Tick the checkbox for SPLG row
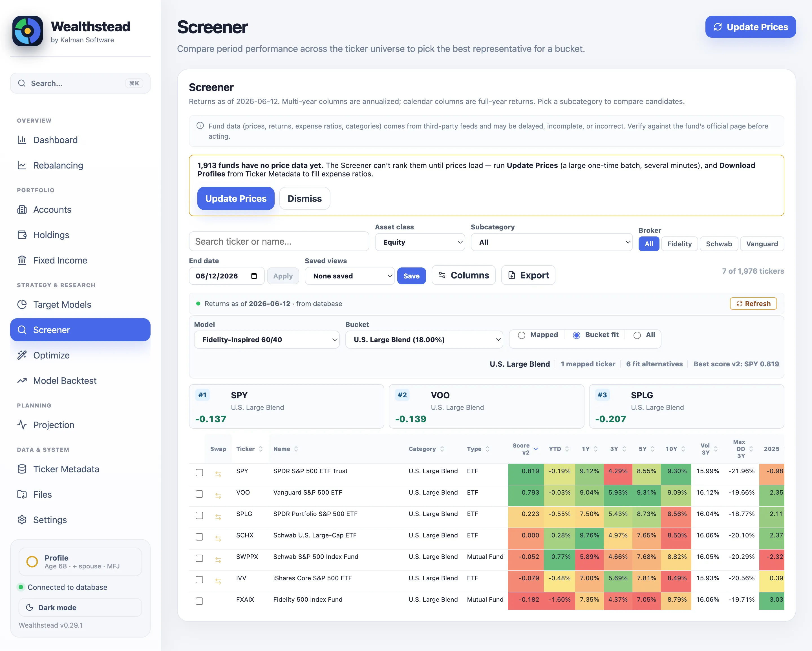This screenshot has width=812, height=651. (x=199, y=515)
